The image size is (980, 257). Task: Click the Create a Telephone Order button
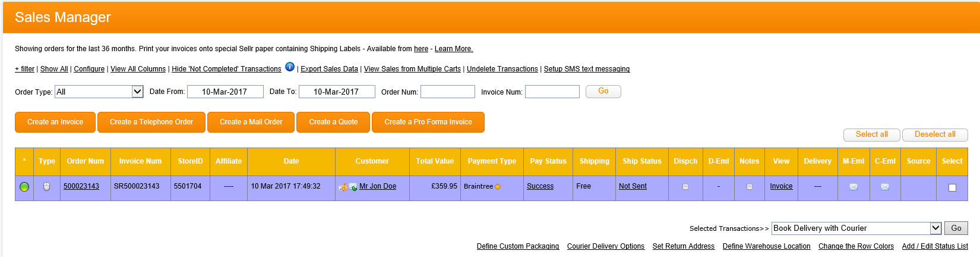pos(151,122)
